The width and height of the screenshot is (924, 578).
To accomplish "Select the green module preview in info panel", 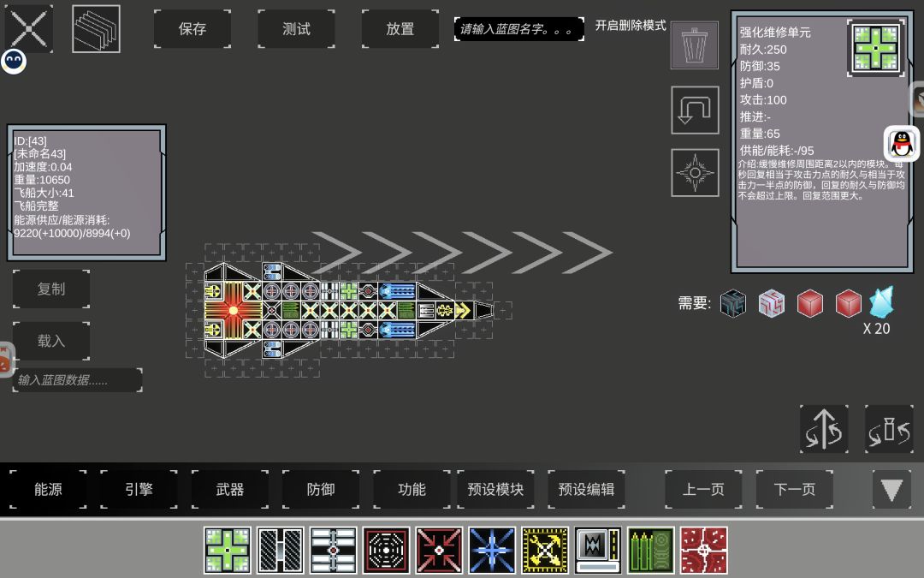I will pyautogui.click(x=876, y=48).
